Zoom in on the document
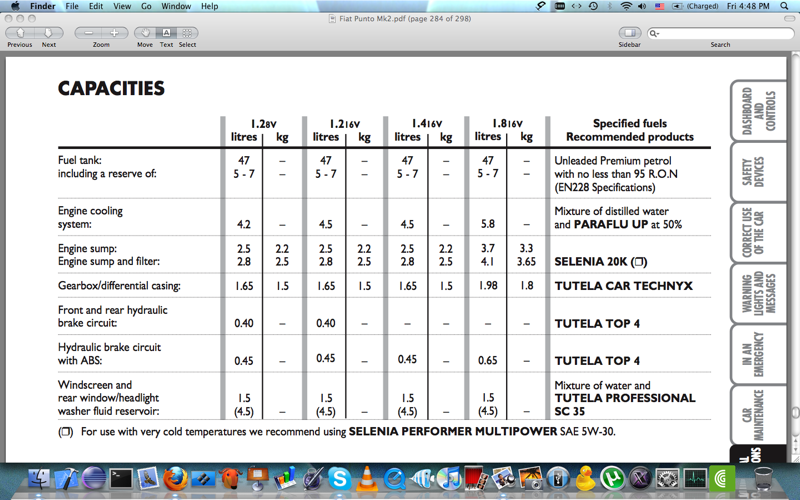 (114, 33)
